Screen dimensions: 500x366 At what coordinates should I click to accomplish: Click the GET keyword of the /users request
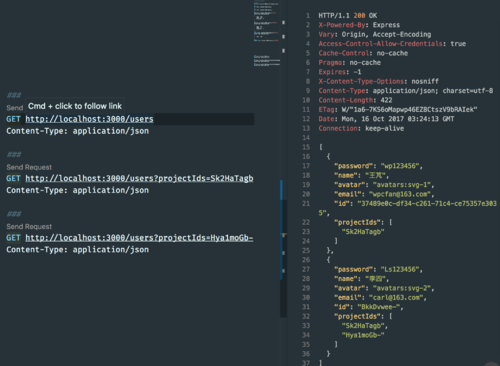[x=13, y=119]
